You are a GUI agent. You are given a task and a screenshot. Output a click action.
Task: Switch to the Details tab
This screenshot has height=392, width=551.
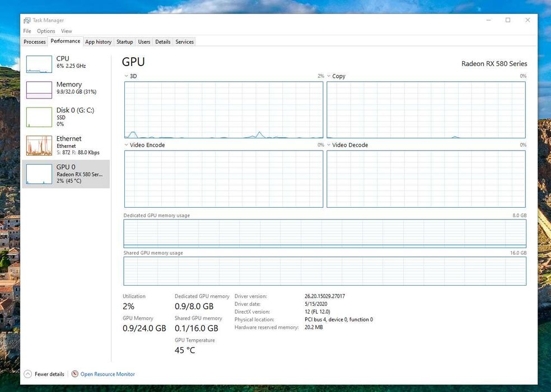(x=163, y=42)
